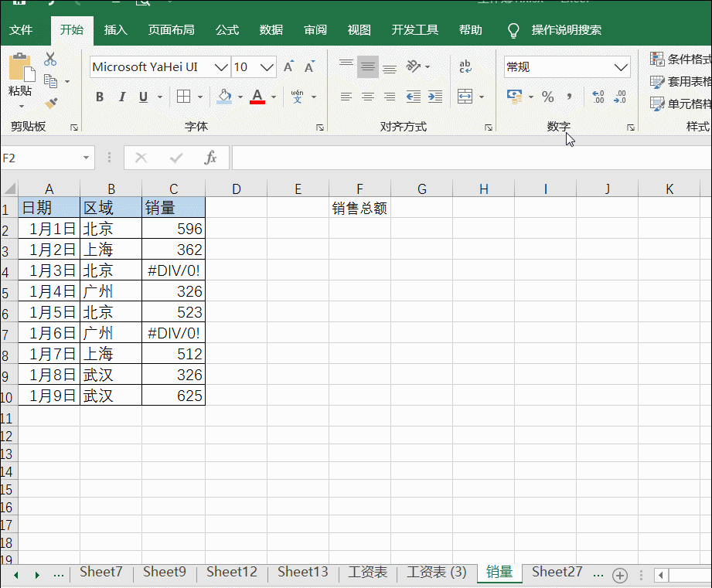The image size is (712, 588).
Task: Click the Orientation rotate text icon
Action: pos(414,66)
